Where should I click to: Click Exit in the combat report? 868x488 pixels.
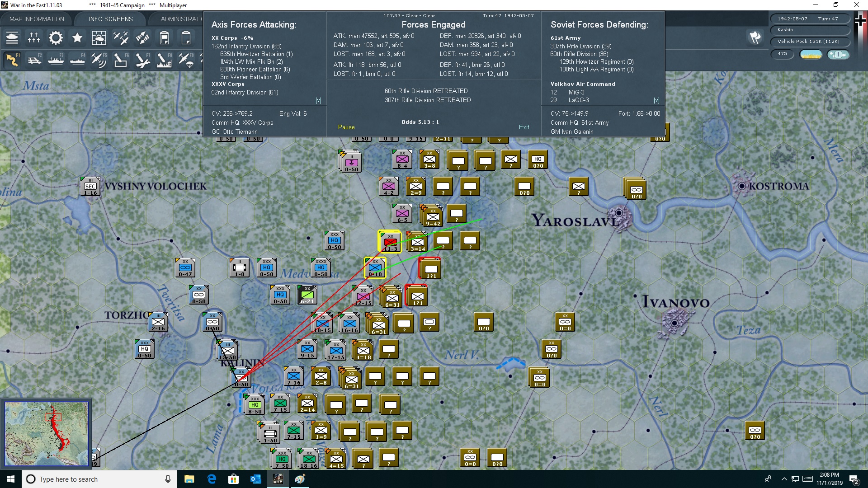[x=524, y=127]
